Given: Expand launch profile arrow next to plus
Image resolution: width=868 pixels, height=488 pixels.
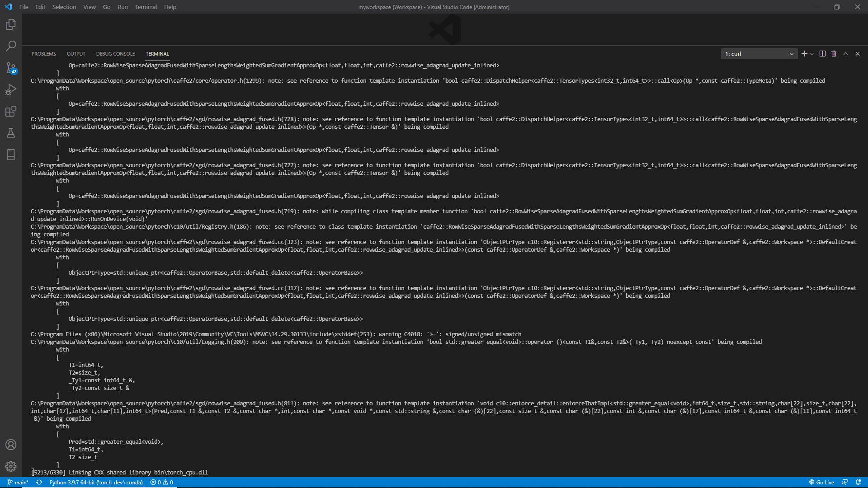Looking at the screenshot, I should coord(812,54).
